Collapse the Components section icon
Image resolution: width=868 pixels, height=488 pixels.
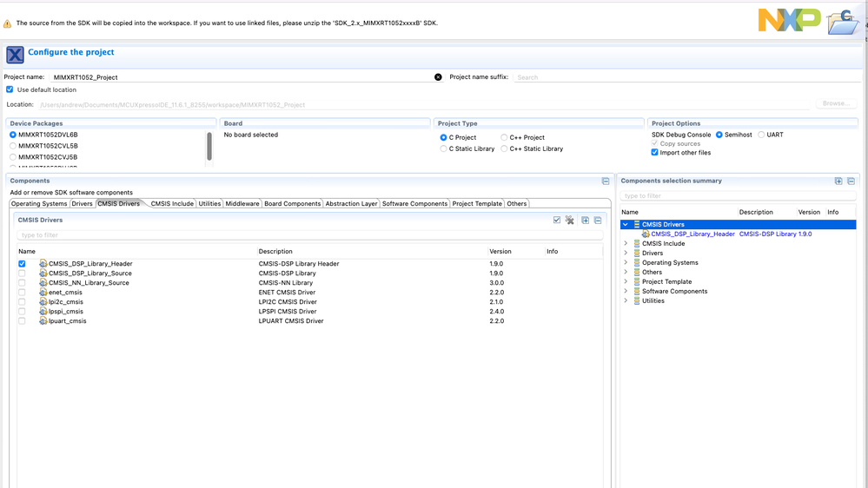[606, 181]
